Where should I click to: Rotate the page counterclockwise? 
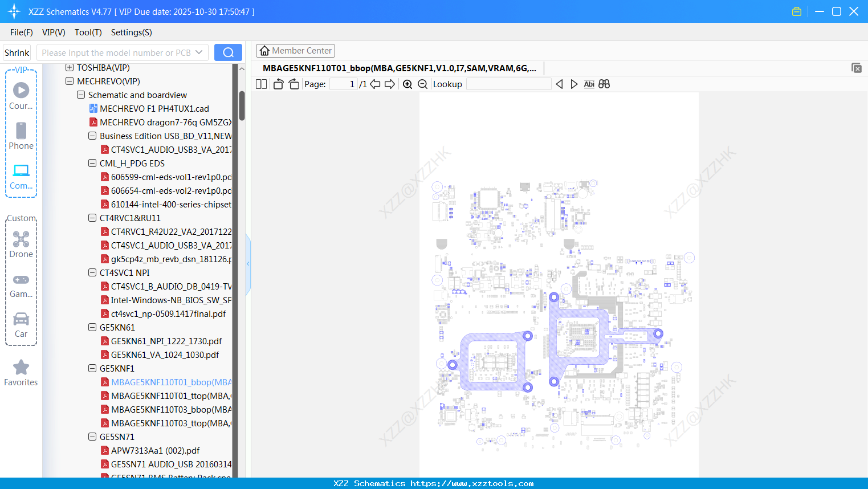[x=278, y=84]
